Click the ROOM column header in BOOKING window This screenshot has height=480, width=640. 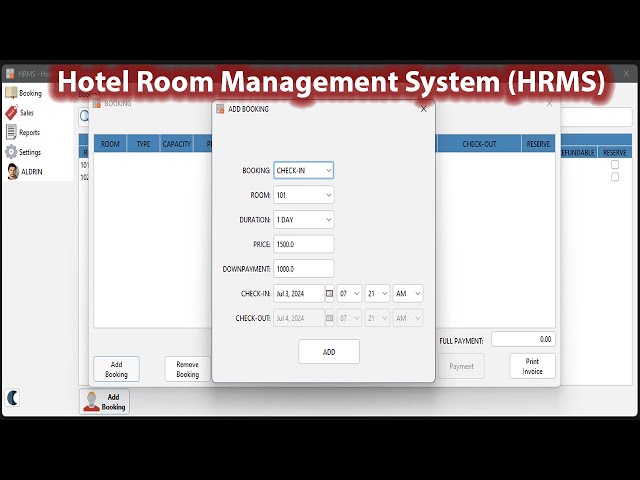point(110,144)
